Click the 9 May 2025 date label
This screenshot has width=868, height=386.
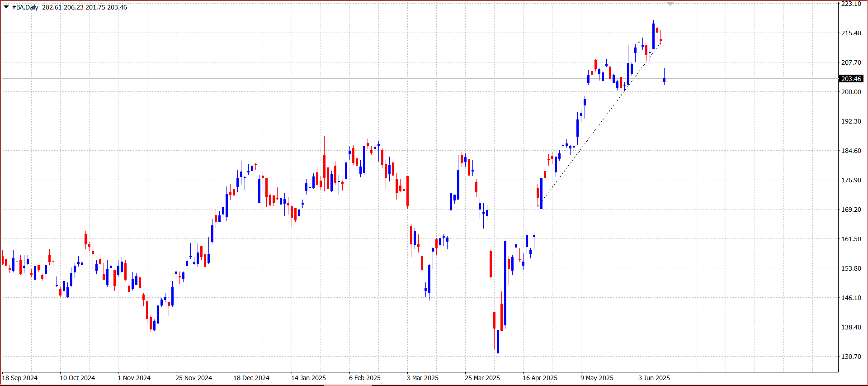click(597, 378)
